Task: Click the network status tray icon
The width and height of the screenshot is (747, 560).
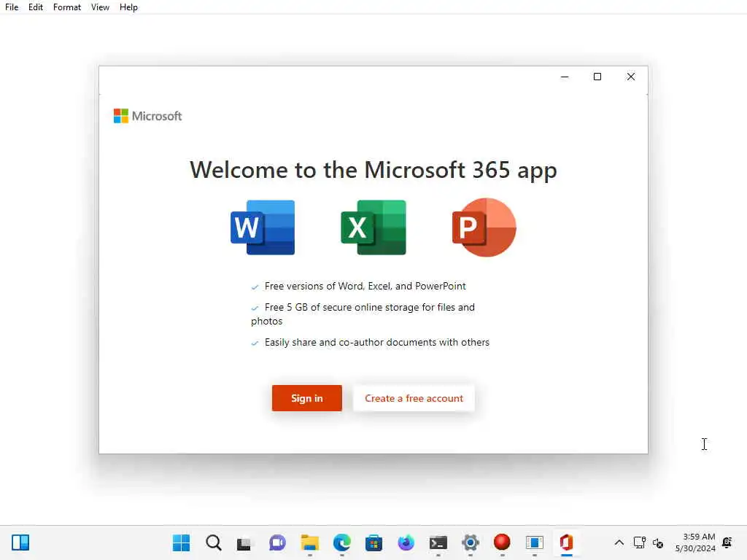Action: click(640, 542)
